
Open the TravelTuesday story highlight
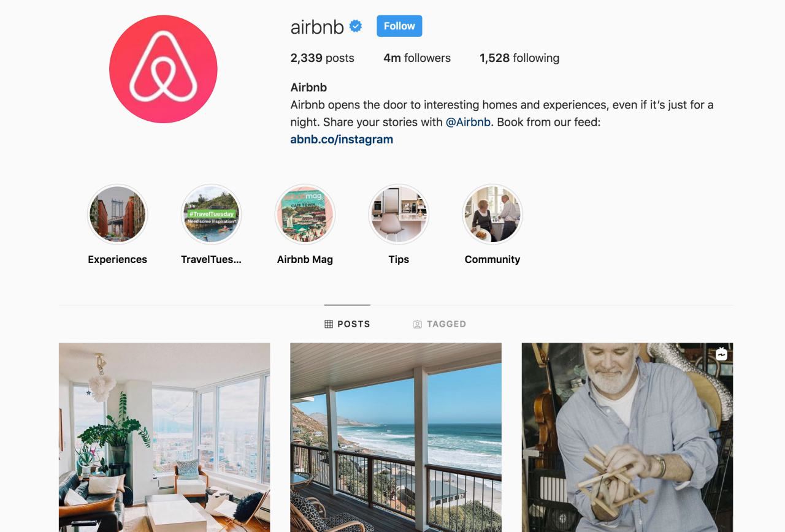pos(212,215)
